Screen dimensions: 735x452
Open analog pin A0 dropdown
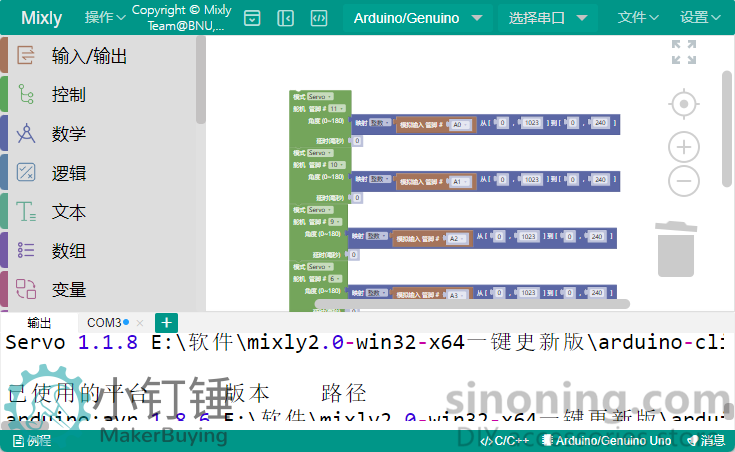460,125
